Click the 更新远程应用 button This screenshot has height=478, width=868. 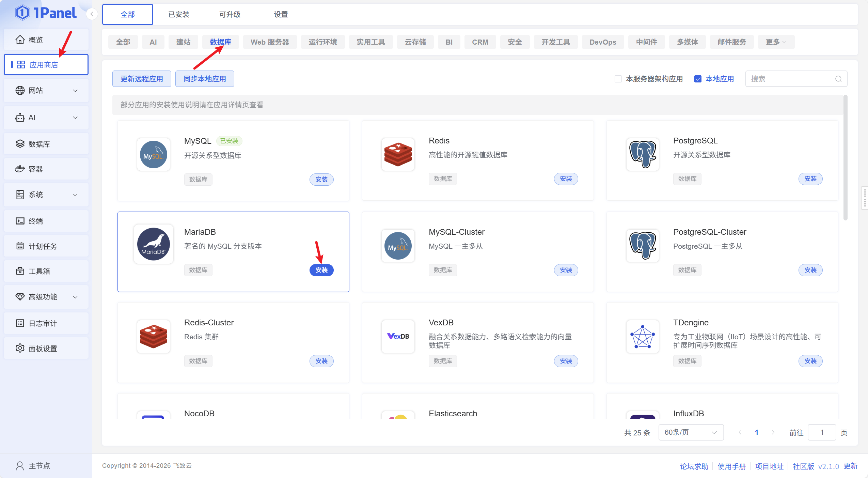[x=142, y=79]
